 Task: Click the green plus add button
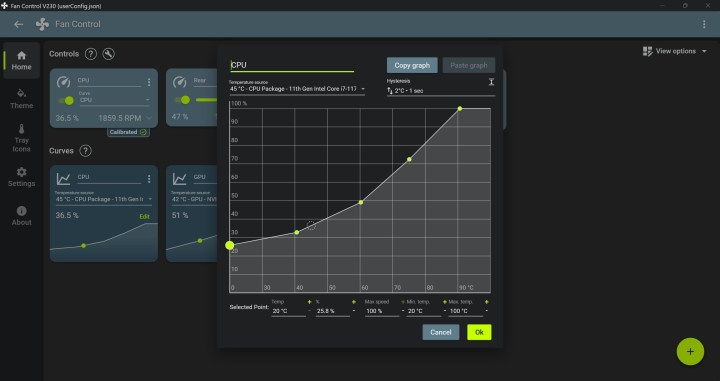pos(690,352)
